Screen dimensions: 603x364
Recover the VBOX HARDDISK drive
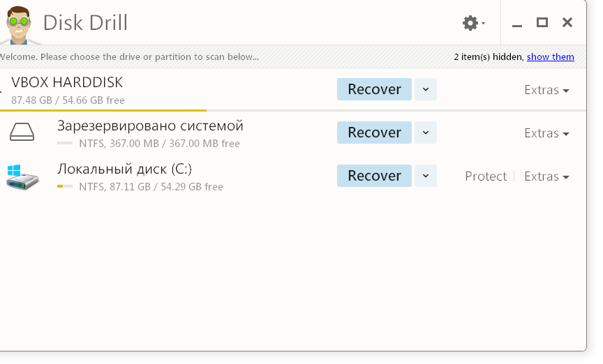pyautogui.click(x=374, y=89)
